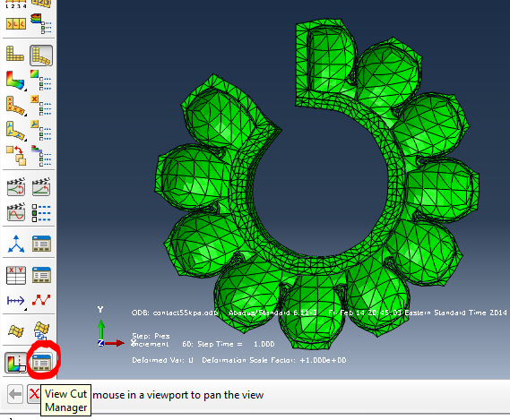The image size is (510, 420).
Task: Click Allow Multiple Plot States icon
Action: pos(16,156)
